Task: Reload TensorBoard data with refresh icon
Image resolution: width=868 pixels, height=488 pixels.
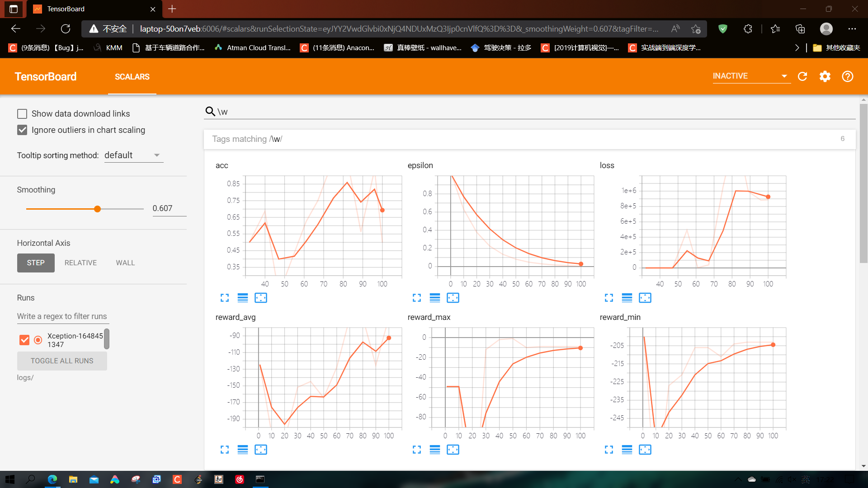Action: click(802, 76)
